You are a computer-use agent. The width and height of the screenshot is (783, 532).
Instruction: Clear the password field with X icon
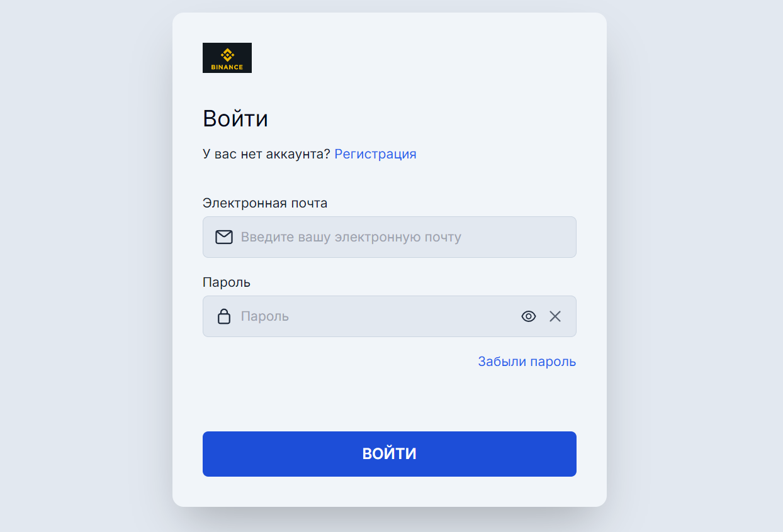click(555, 316)
